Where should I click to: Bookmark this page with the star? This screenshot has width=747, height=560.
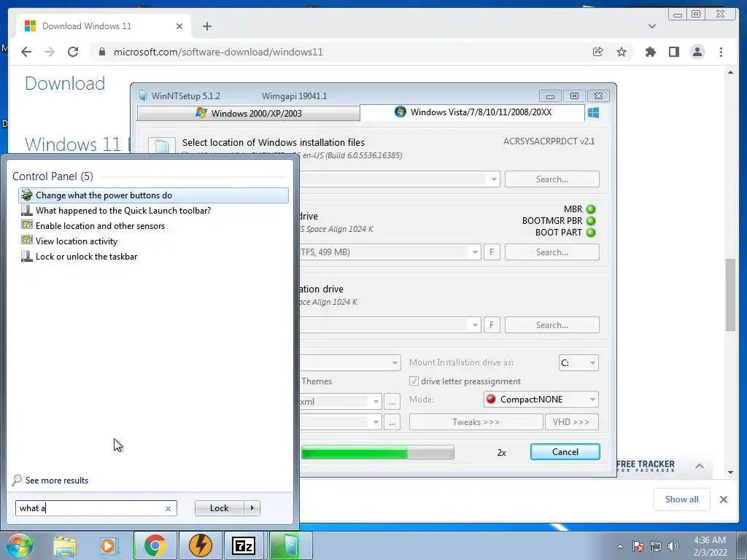click(622, 52)
